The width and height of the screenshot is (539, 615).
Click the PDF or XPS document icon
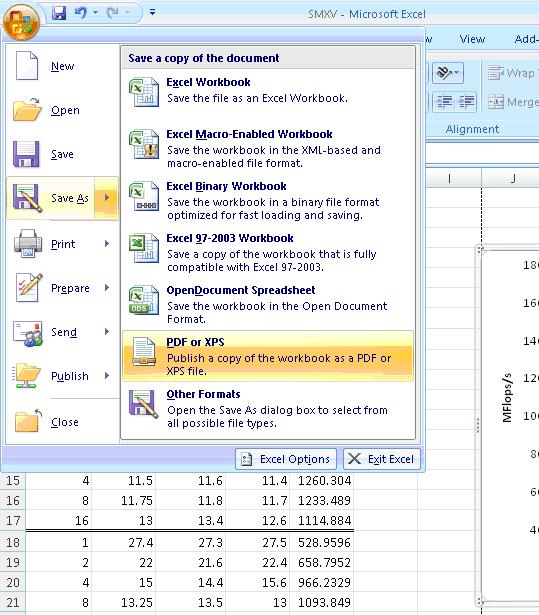pos(144,352)
